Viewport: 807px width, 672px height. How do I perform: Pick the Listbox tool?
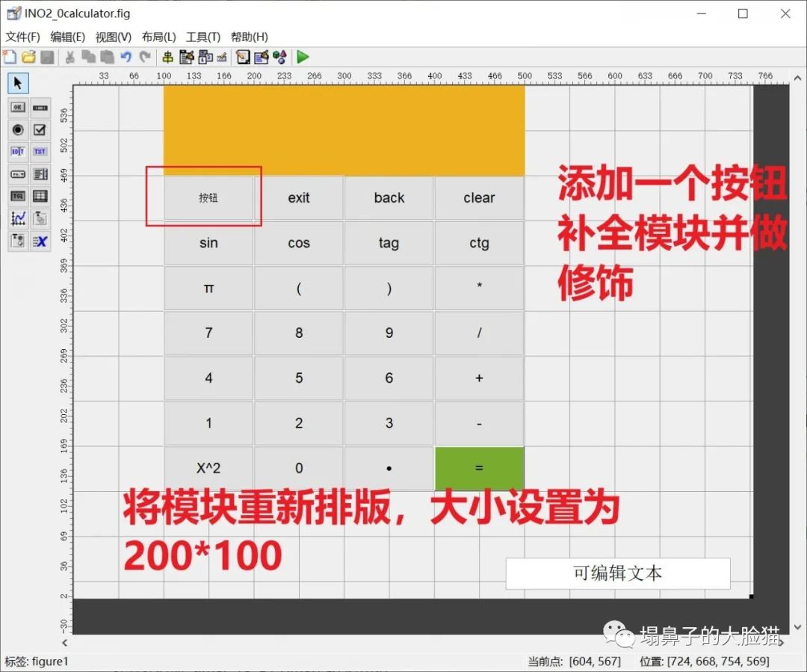[40, 174]
